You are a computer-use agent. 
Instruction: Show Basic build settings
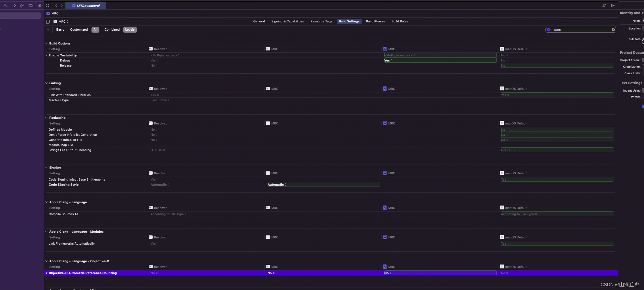60,29
